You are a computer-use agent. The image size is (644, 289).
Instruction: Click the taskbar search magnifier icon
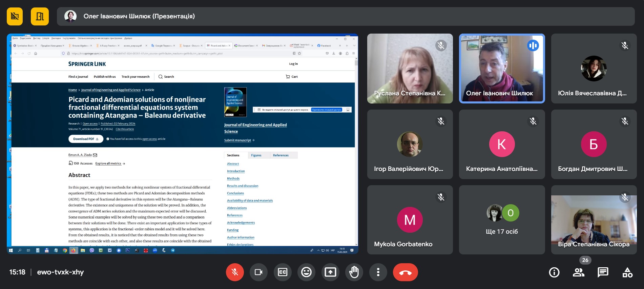coord(20,250)
